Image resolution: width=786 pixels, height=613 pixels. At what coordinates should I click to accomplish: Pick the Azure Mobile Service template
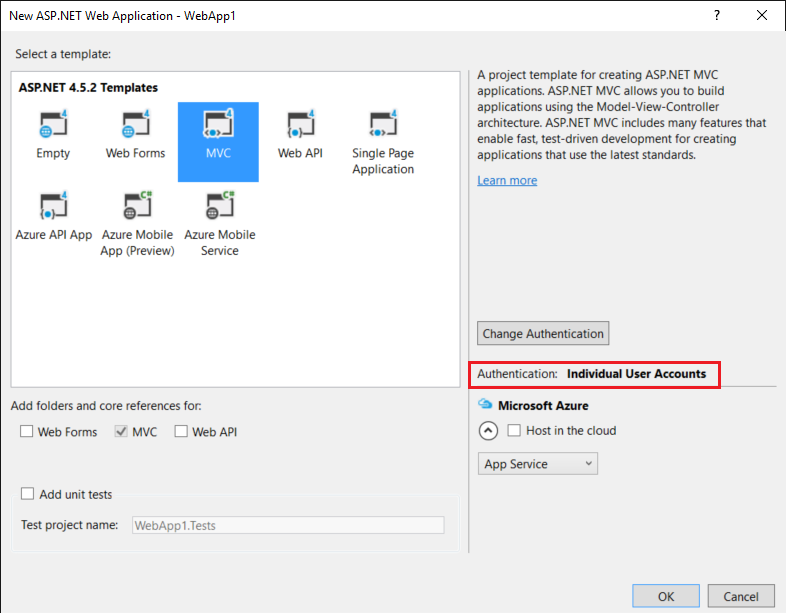[x=219, y=208]
